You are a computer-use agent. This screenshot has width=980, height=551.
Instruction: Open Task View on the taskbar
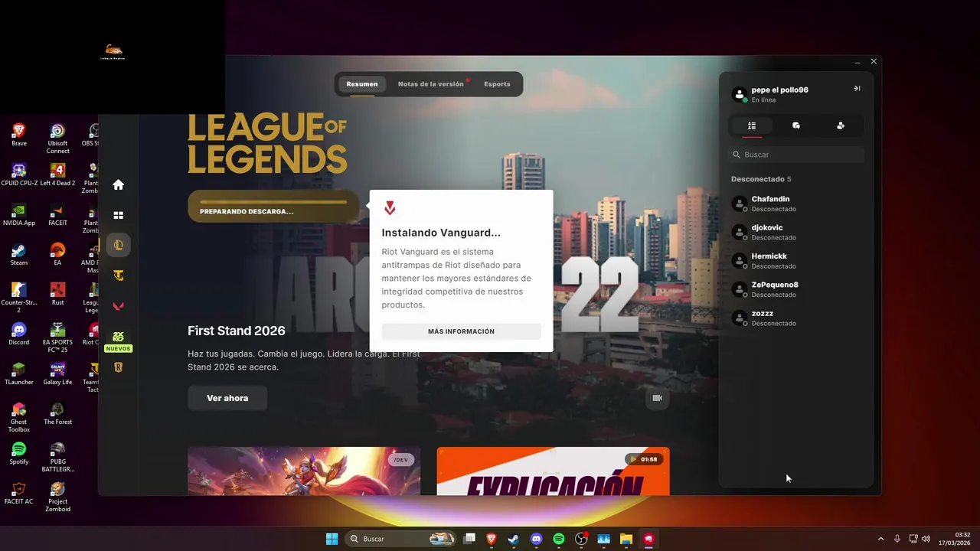[x=469, y=539]
